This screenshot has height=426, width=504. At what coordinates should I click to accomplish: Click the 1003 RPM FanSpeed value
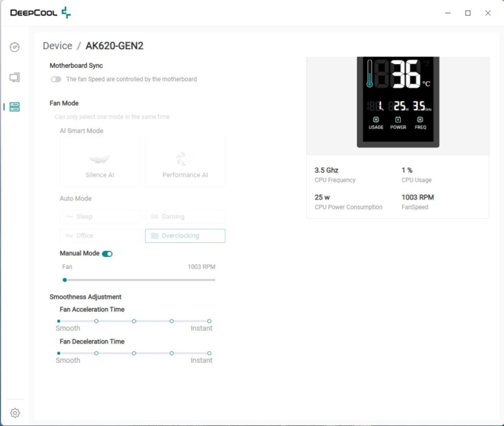pos(418,197)
